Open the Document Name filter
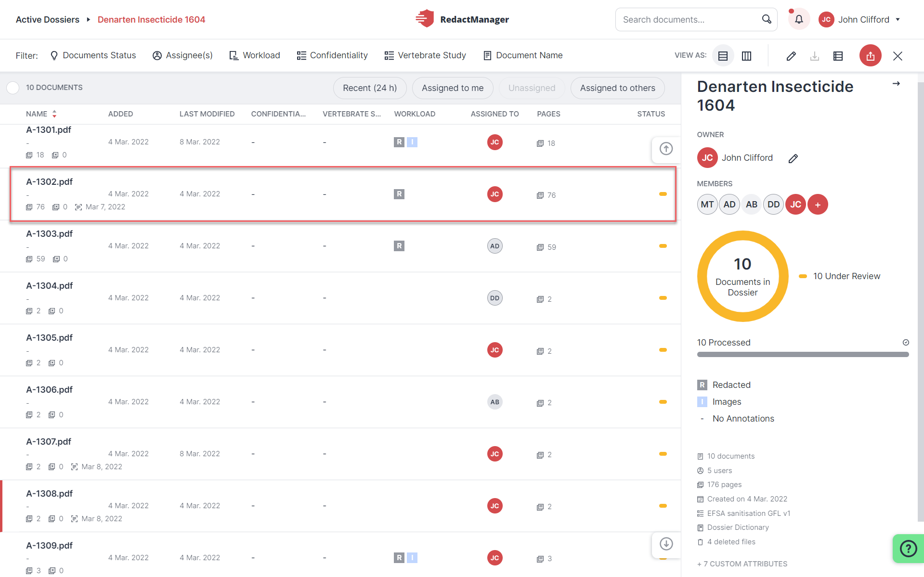The width and height of the screenshot is (924, 577). (523, 55)
